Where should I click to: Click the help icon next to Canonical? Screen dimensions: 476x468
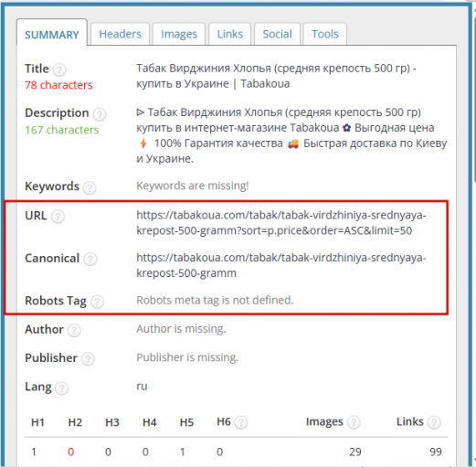pos(90,260)
